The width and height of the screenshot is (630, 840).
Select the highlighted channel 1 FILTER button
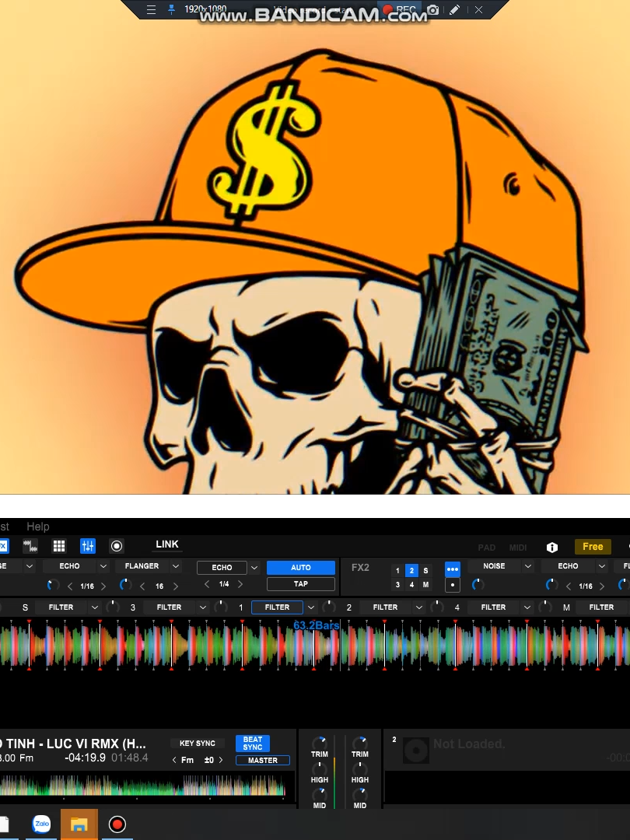(x=277, y=607)
